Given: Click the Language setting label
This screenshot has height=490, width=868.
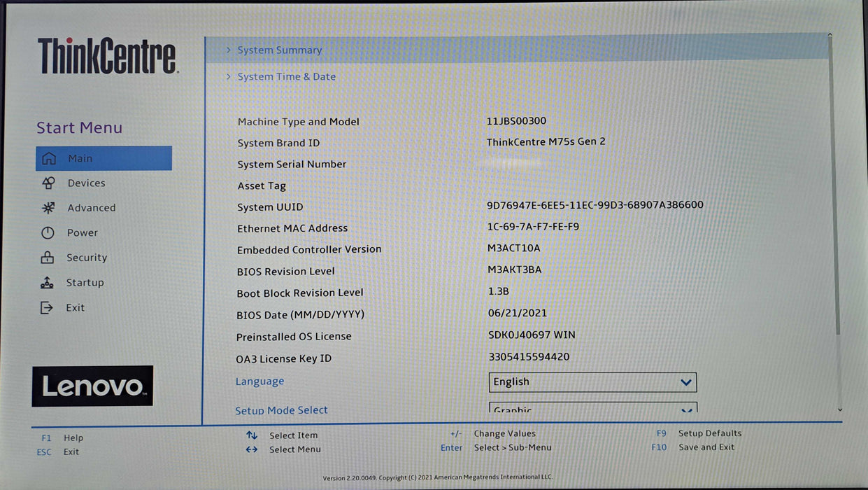Looking at the screenshot, I should (259, 381).
